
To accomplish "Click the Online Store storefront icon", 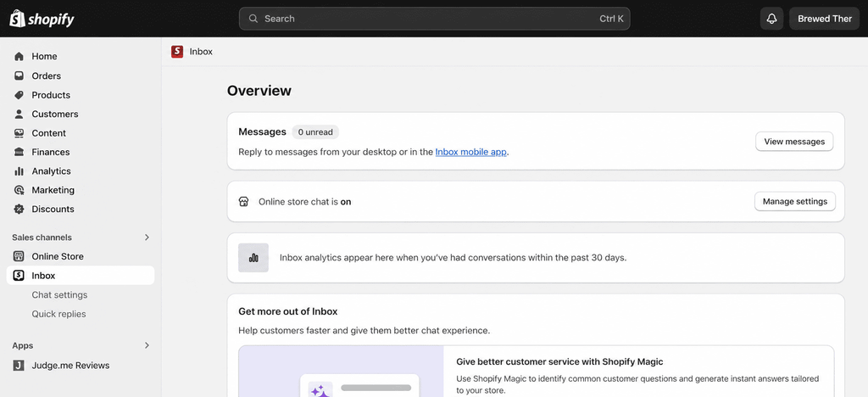I will [19, 256].
